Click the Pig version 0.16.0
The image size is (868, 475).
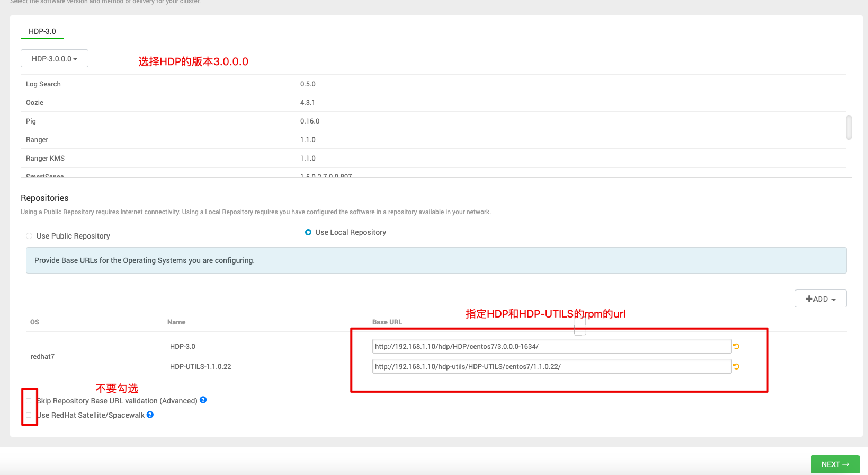(310, 121)
